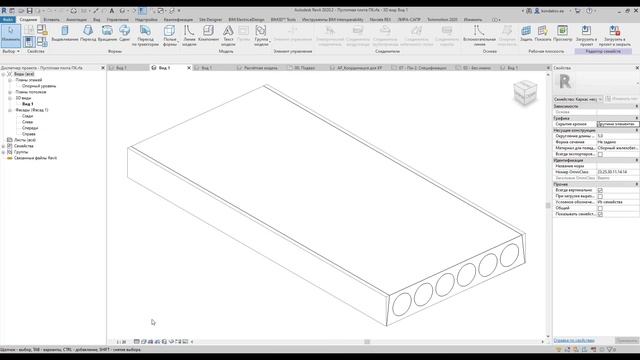Open the Site Designer ribbon tab
This screenshot has width=640, height=360.
[x=211, y=20]
